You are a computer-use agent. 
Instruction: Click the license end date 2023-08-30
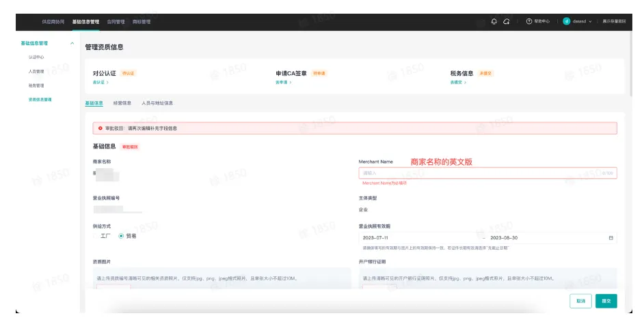point(504,238)
